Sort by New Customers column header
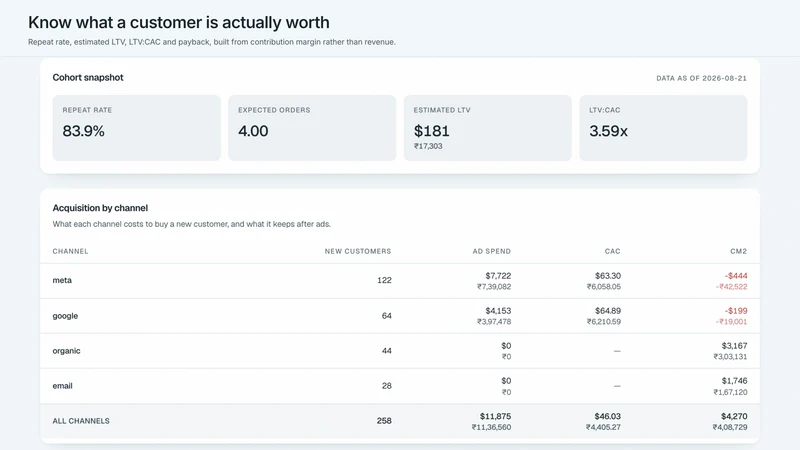The image size is (800, 450). (358, 251)
